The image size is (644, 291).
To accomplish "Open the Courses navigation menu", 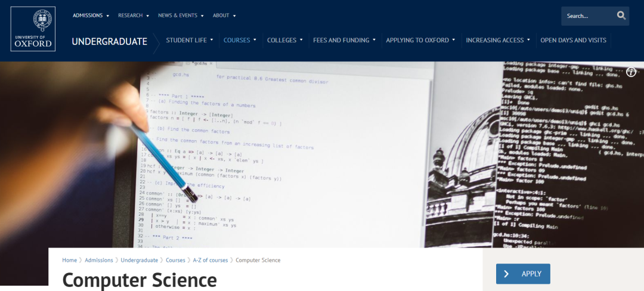I will [x=240, y=41].
